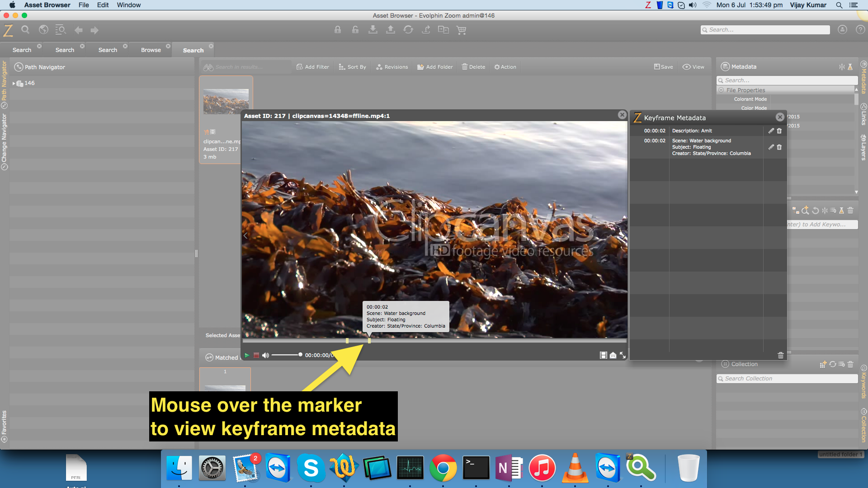
Task: Show next asset with right chevron
Action: coord(623,236)
